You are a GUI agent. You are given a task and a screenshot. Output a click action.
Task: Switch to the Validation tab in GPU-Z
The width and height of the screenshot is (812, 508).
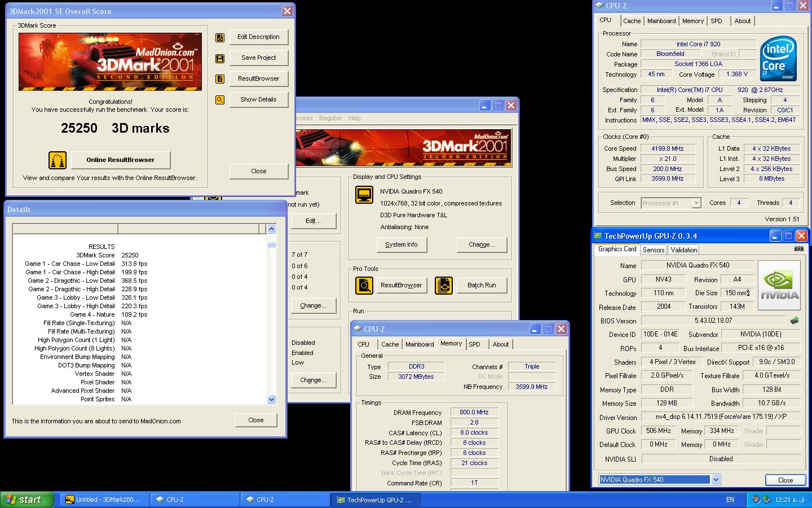tap(684, 250)
